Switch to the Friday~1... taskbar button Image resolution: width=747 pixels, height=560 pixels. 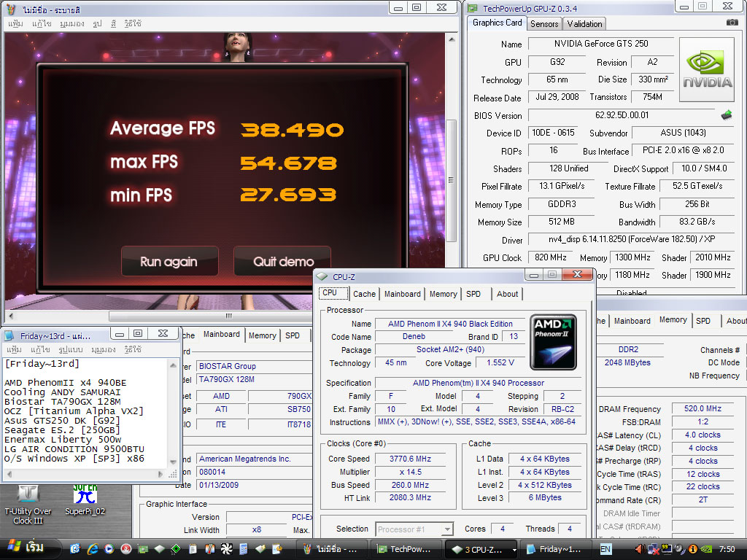click(556, 549)
